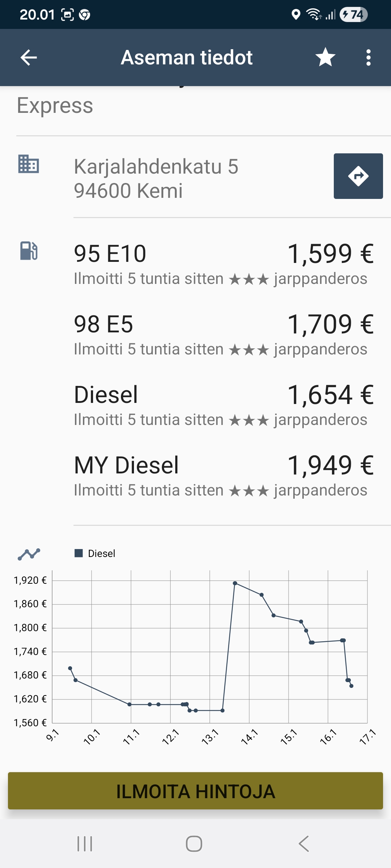Toggle the favorite star for this station

(325, 58)
